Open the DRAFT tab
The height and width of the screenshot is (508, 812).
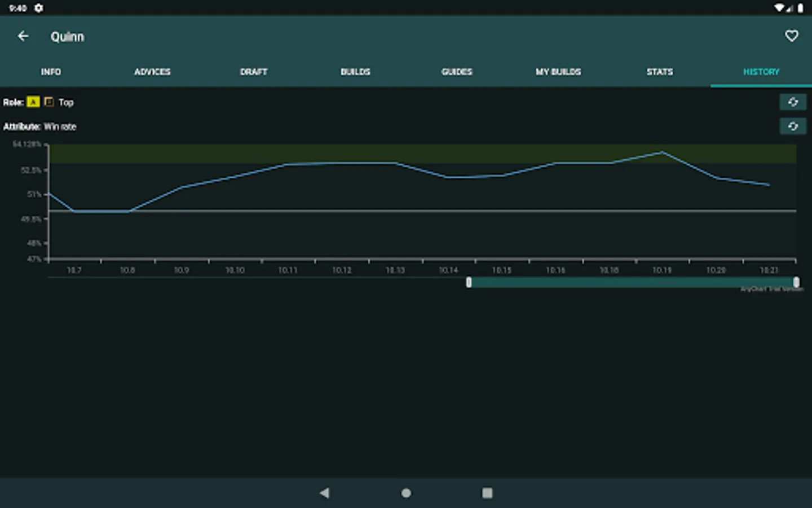pyautogui.click(x=254, y=72)
